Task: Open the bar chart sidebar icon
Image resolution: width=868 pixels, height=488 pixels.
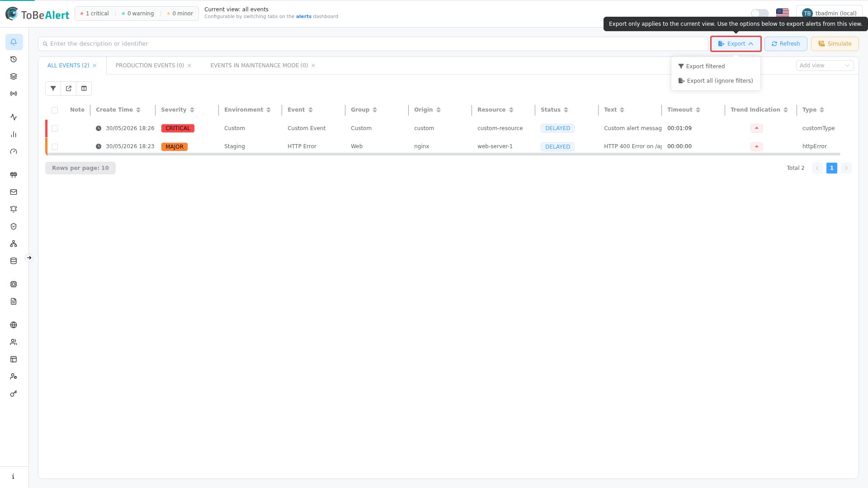Action: coord(14,134)
